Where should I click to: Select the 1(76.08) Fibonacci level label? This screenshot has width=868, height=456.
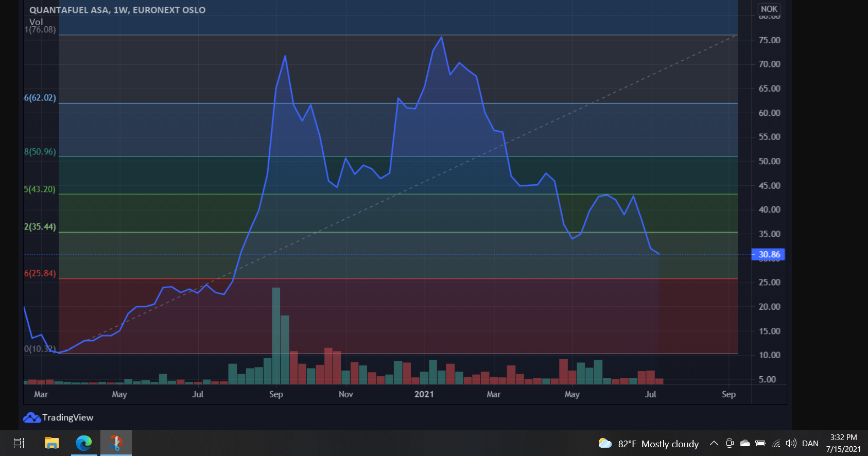[x=40, y=30]
